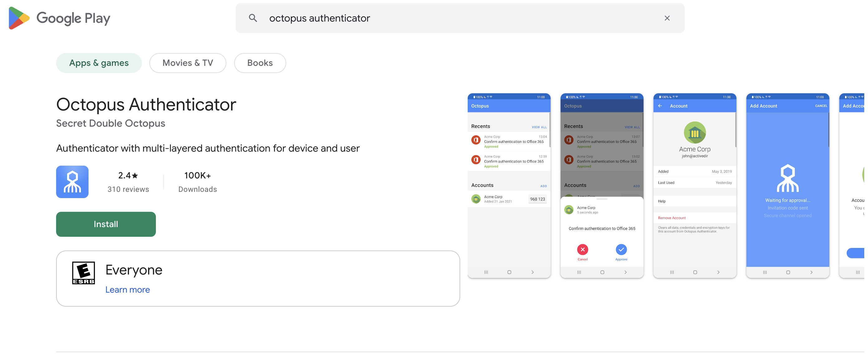Switch to the Movies & TV tab

click(188, 63)
